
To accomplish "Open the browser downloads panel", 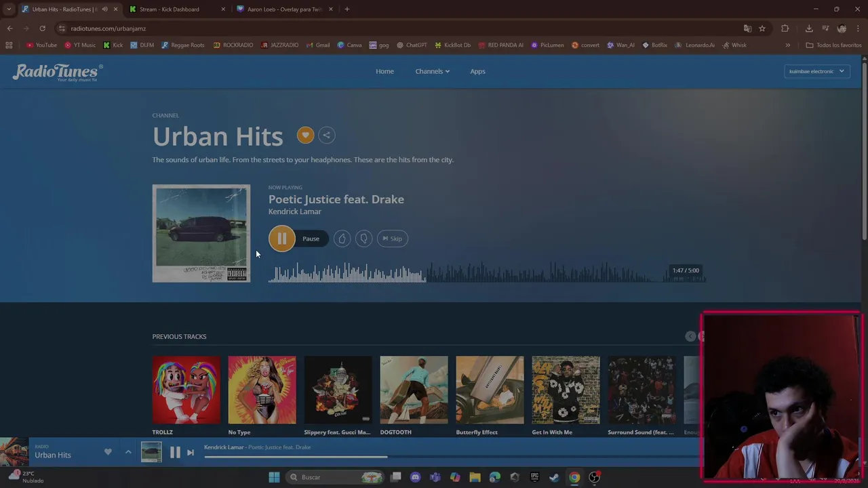I will 809,28.
